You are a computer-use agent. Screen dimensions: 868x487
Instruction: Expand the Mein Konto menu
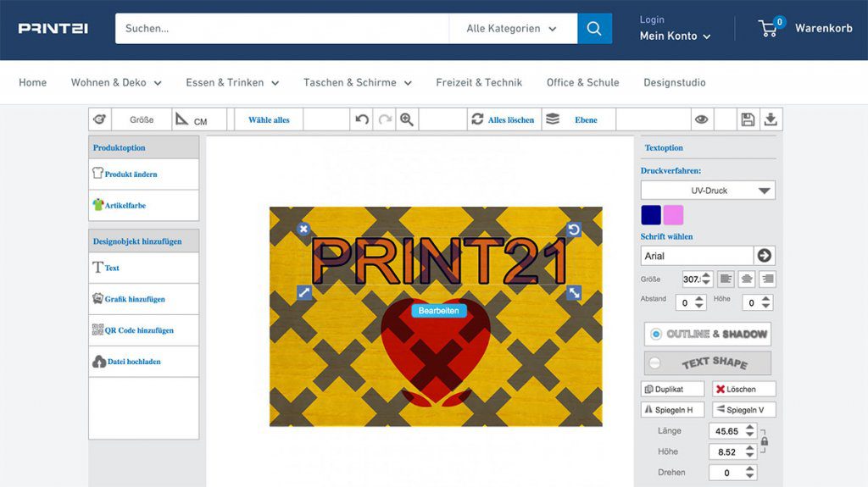675,36
